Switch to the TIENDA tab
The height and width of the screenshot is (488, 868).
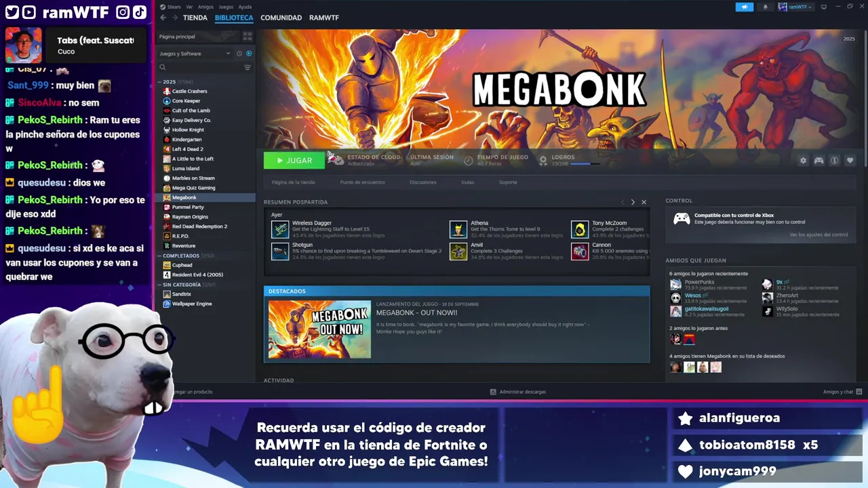click(x=195, y=18)
